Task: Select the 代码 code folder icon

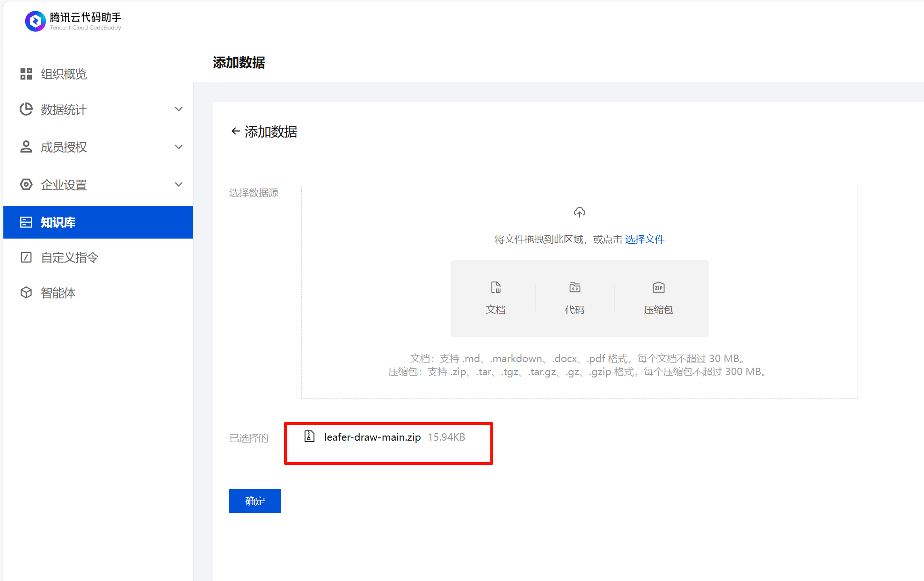Action: pos(575,287)
